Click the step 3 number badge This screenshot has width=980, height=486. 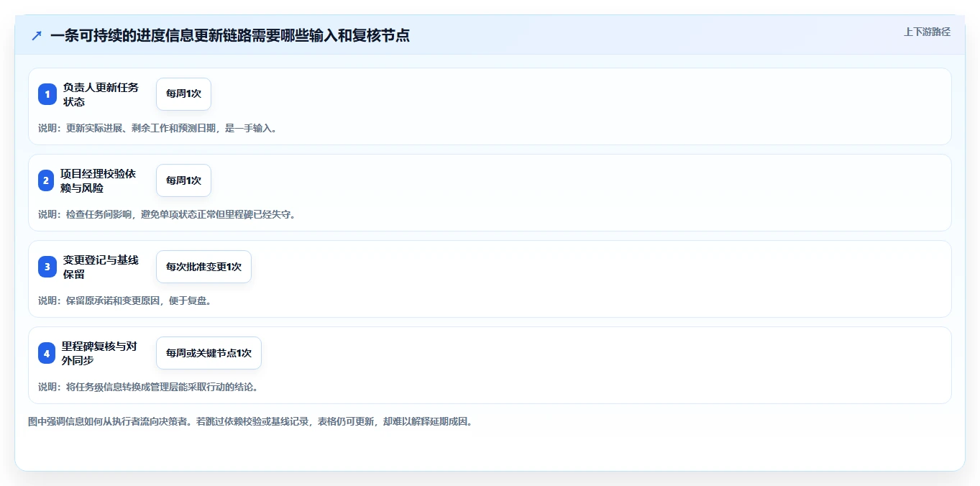47,267
